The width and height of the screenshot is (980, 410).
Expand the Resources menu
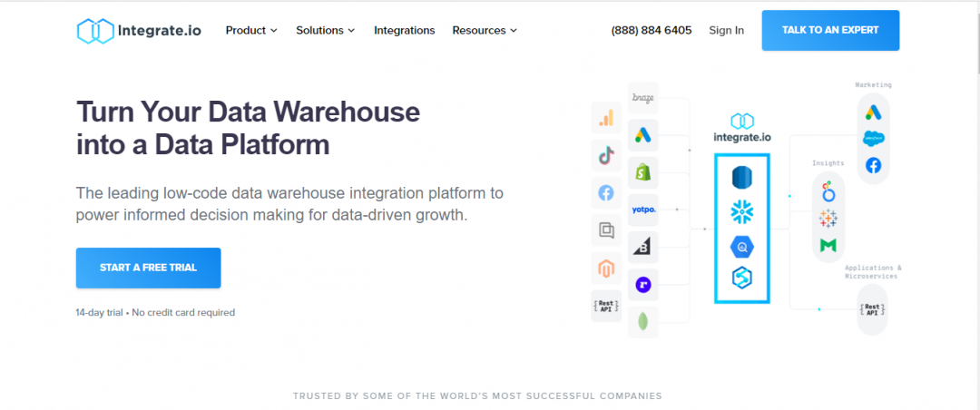pyautogui.click(x=485, y=31)
